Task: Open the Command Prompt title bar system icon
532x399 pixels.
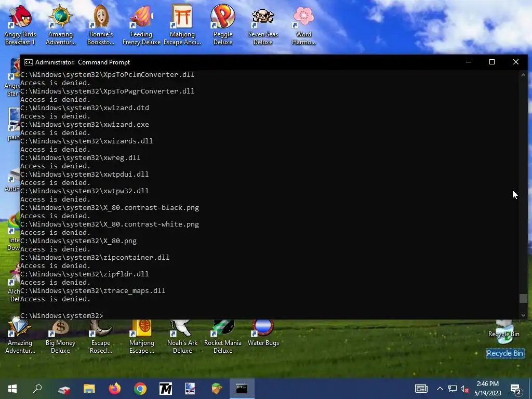Action: (x=29, y=62)
